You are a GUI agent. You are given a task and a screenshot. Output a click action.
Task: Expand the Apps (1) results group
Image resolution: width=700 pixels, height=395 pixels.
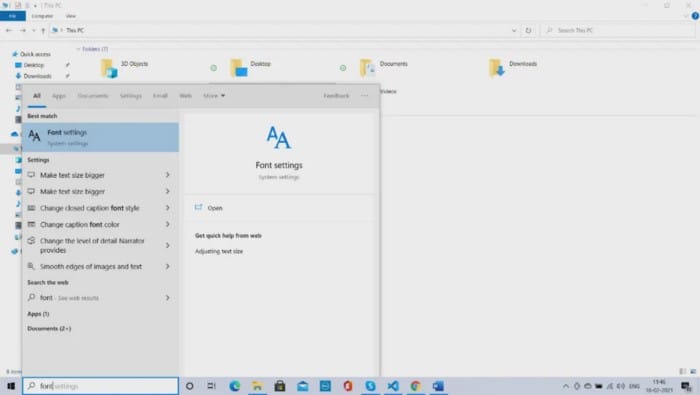click(x=38, y=314)
